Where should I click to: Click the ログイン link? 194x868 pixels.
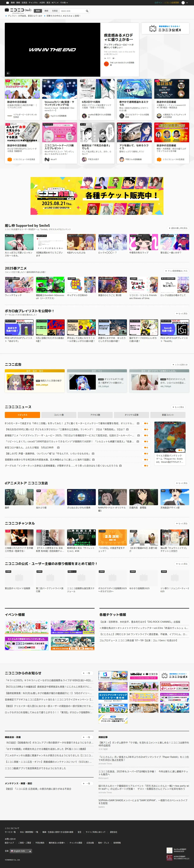point(158,2)
